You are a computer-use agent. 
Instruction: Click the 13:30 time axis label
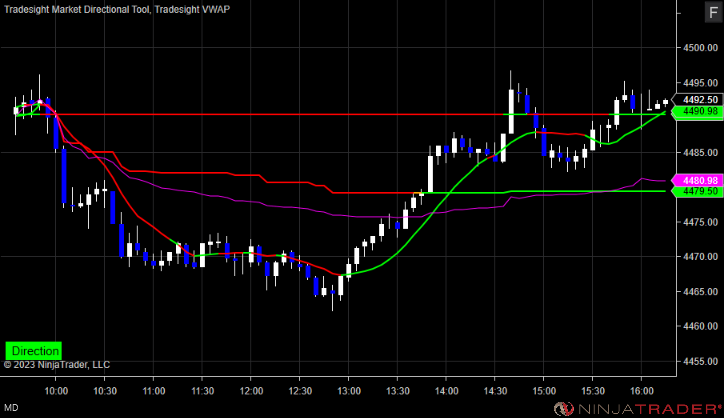pos(398,391)
